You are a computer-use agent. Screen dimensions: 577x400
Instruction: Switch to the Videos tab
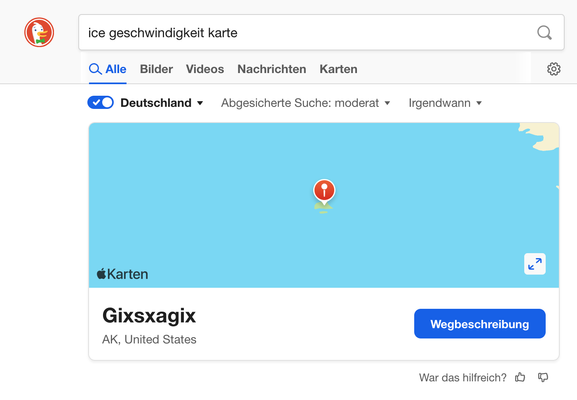205,69
